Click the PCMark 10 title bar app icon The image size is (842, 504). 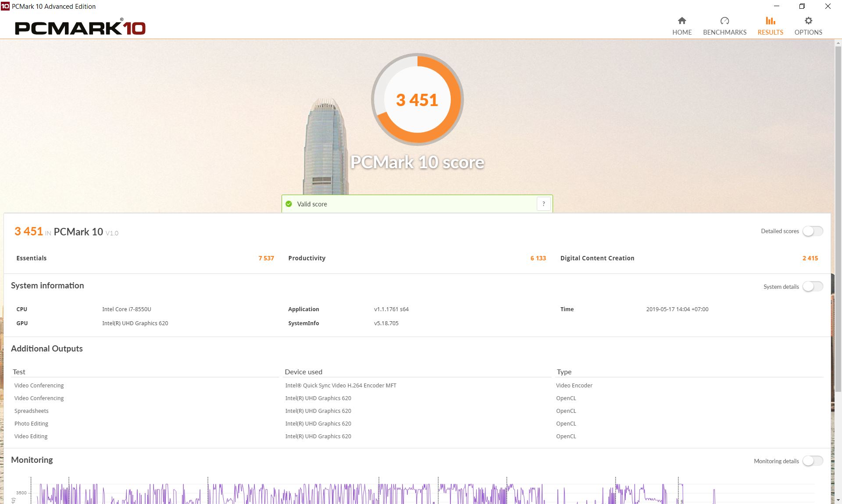tap(5, 6)
